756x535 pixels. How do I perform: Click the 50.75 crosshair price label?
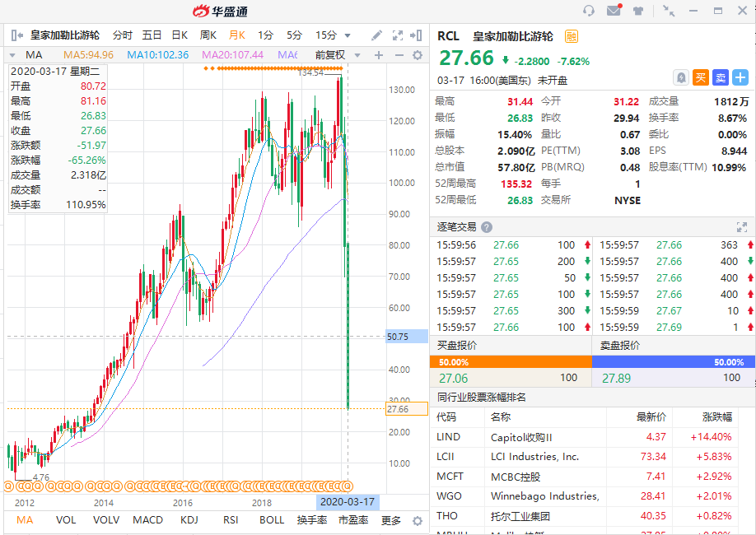(407, 337)
